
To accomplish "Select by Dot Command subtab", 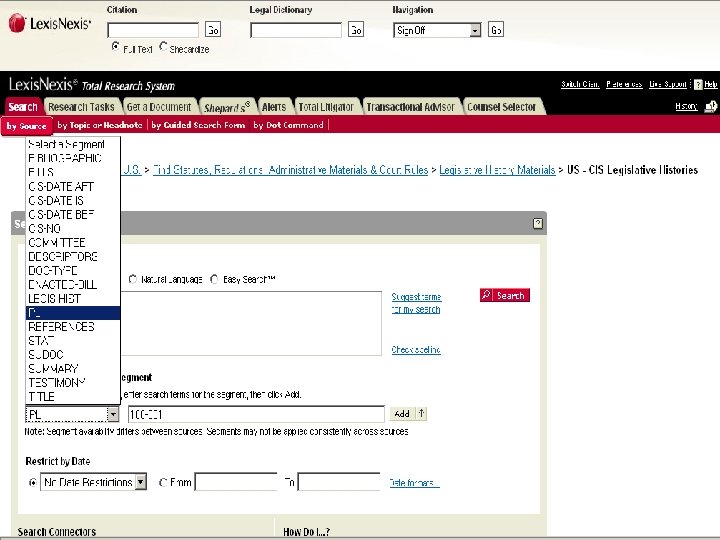I will (288, 125).
